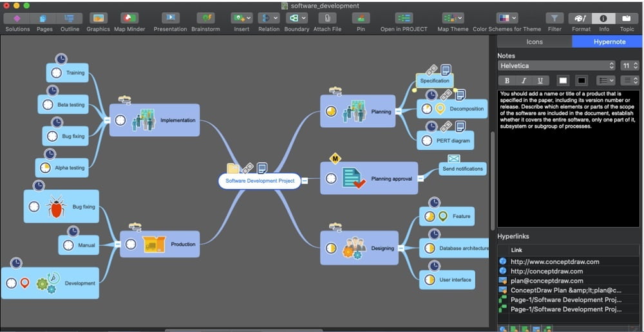Open the Solutions panel
The width and height of the screenshot is (644, 332).
click(x=17, y=19)
